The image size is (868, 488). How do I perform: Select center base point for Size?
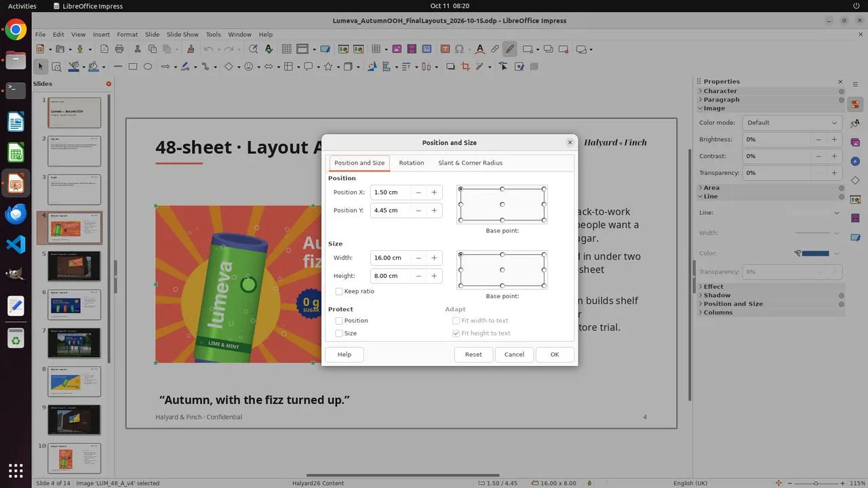click(502, 270)
